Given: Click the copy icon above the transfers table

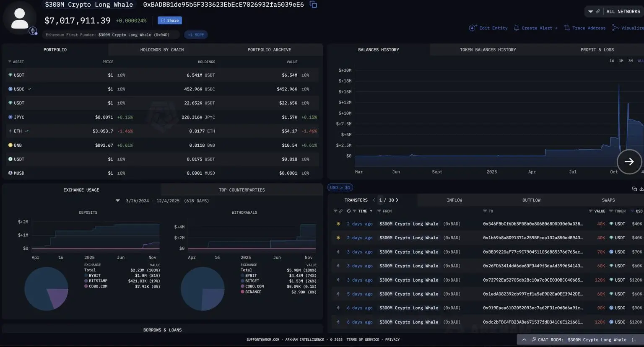Looking at the screenshot, I should tap(634, 189).
